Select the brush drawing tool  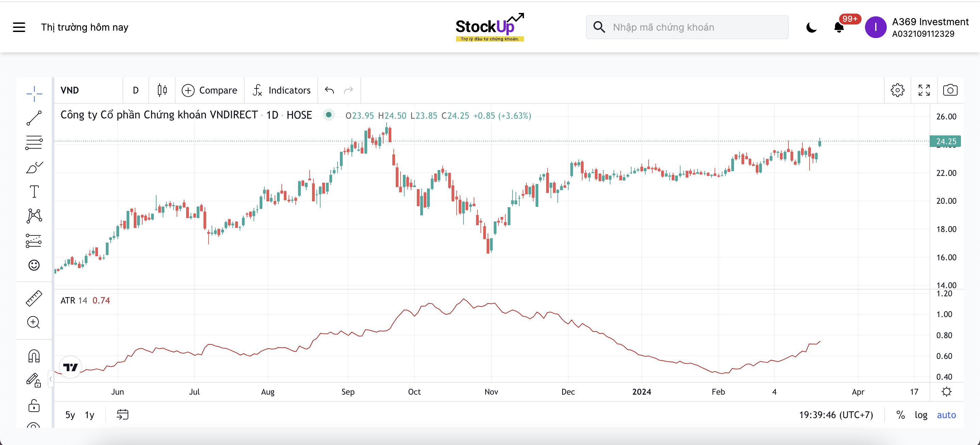[x=34, y=167]
